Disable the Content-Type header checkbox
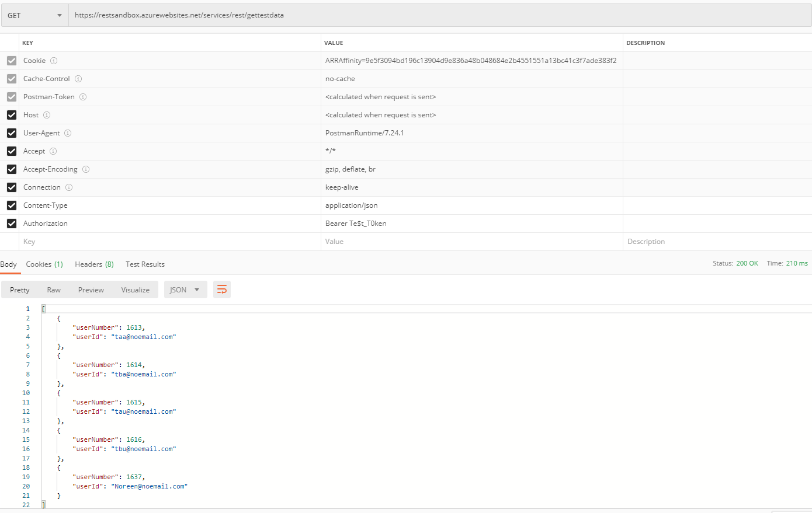Viewport: 812px width, 513px height. (12, 205)
